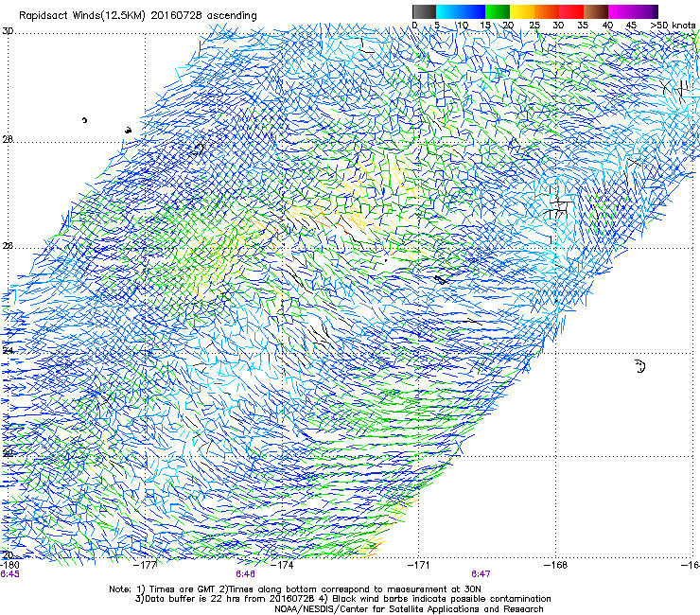This screenshot has width=700, height=615.
Task: Click the green 15-20 knots color segment
Action: coord(498,11)
